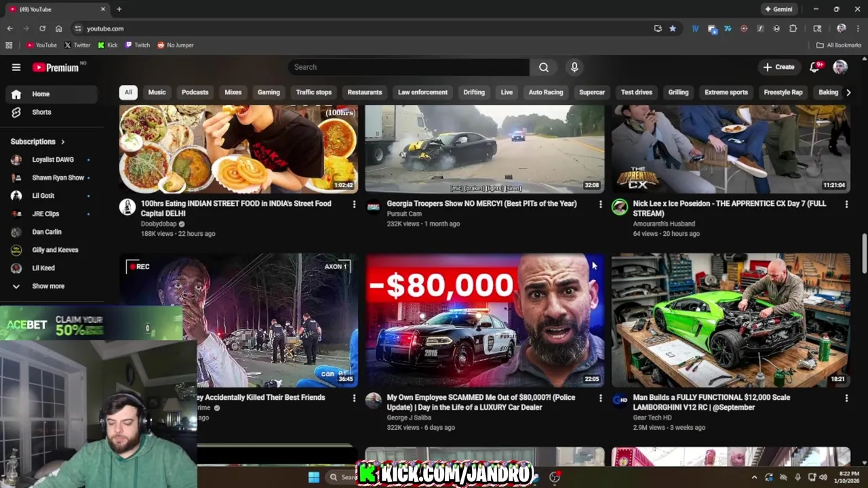The image size is (868, 488).
Task: Click the Home icon in sidebar
Action: tap(16, 94)
